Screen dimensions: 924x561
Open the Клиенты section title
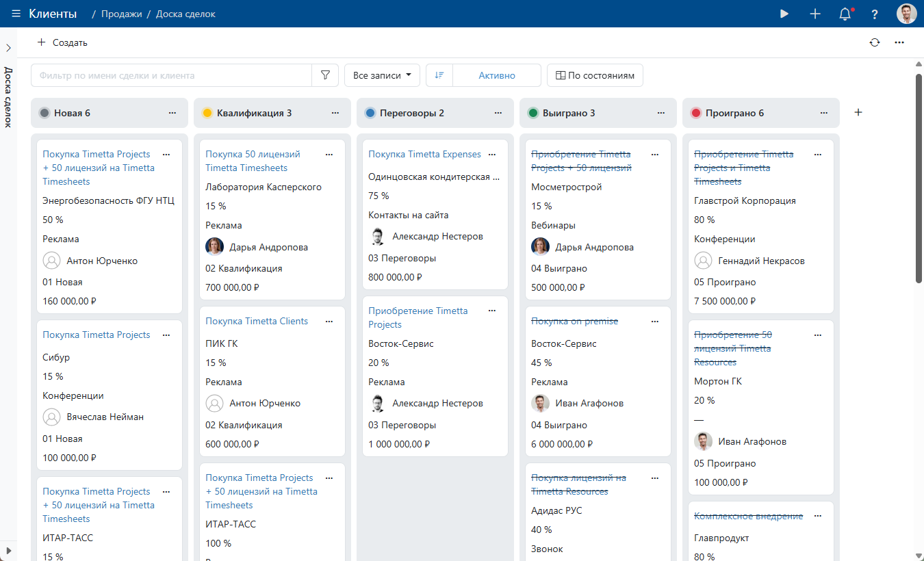point(53,14)
